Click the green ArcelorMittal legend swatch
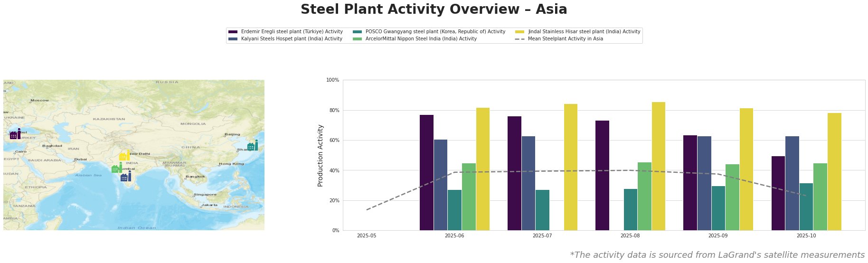868x263 pixels. coord(357,39)
